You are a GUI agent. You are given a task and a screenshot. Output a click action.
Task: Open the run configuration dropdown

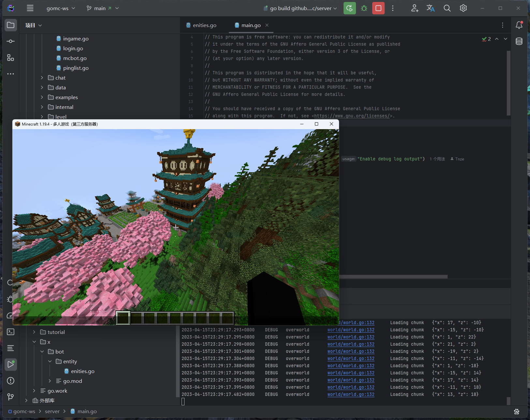click(x=300, y=8)
